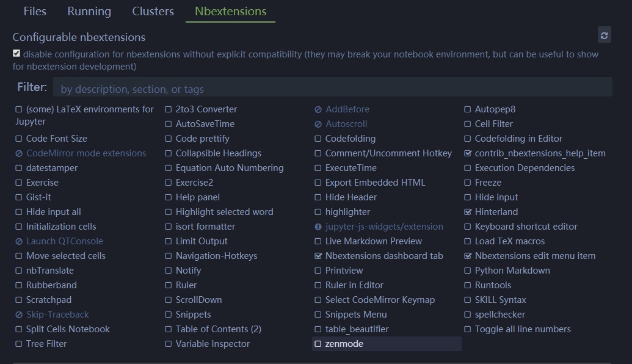
Task: Select the Table of Contents (2) extension
Action: point(218,329)
